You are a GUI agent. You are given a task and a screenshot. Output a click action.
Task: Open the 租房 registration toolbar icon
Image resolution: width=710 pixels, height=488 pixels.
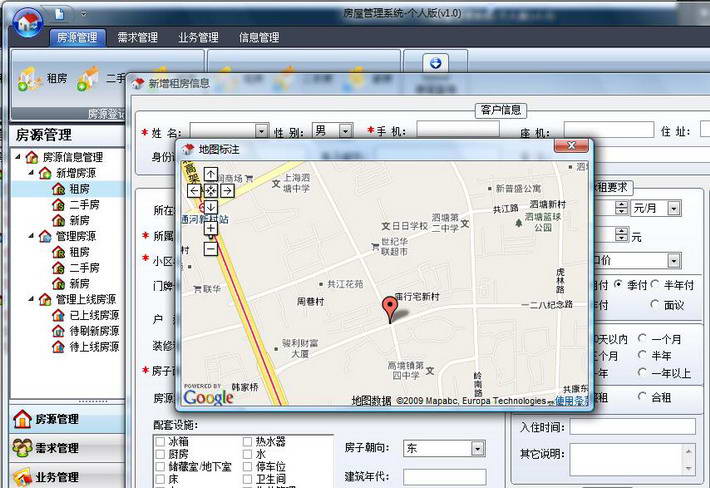point(29,79)
